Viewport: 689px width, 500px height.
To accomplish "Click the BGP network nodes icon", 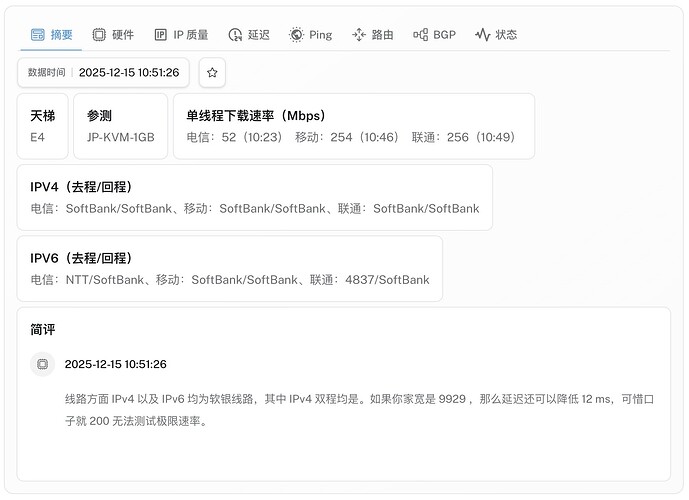I will 421,35.
